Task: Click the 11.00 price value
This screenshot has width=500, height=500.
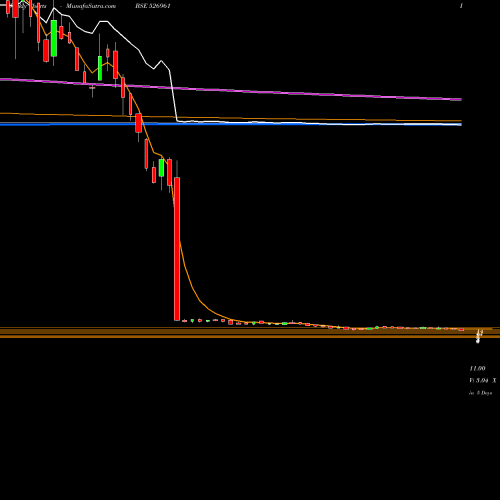Action: click(477, 368)
